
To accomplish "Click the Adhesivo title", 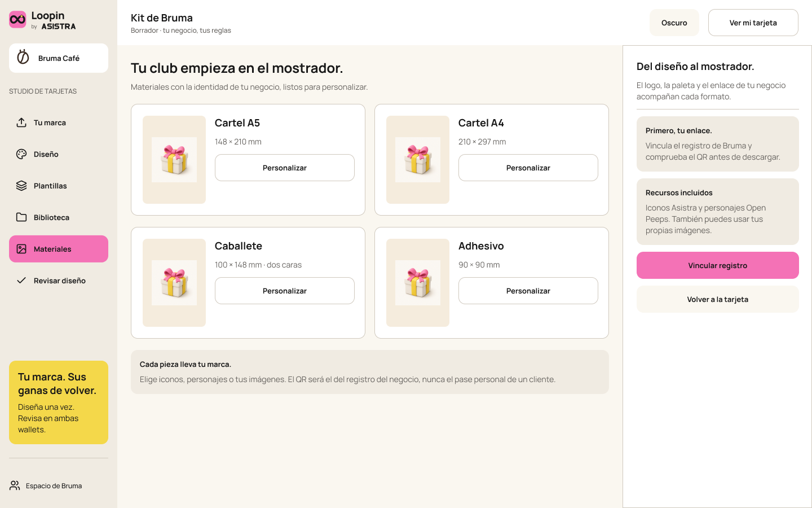I will tap(481, 246).
